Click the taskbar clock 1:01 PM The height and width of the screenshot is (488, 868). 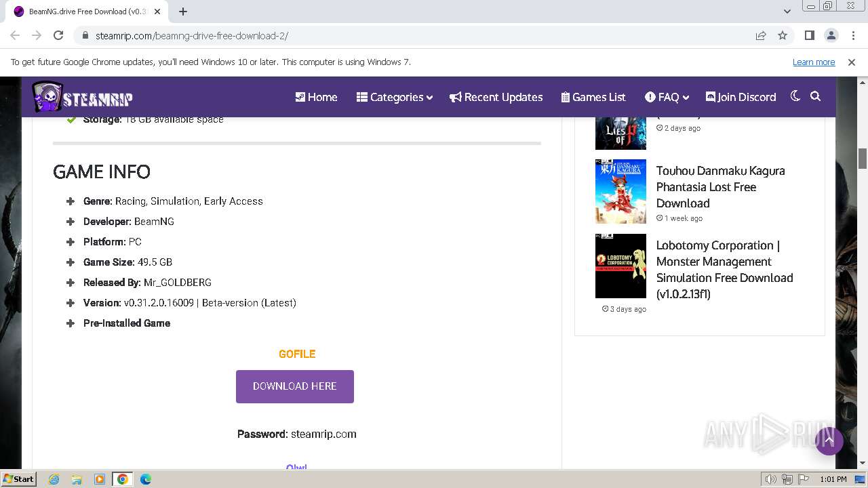point(833,479)
